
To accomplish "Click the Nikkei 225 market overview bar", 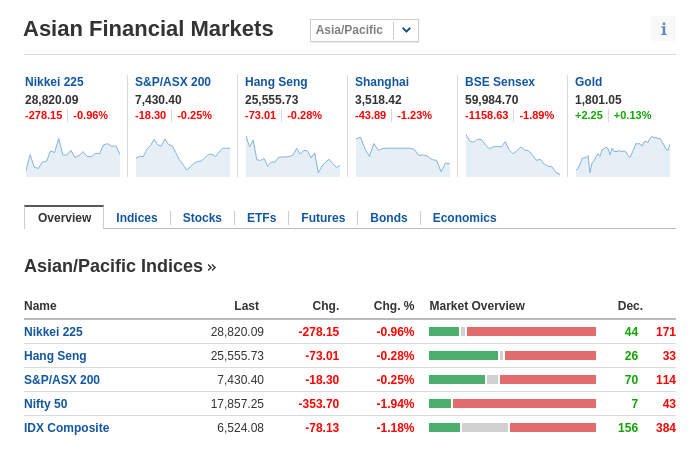I will tap(513, 332).
